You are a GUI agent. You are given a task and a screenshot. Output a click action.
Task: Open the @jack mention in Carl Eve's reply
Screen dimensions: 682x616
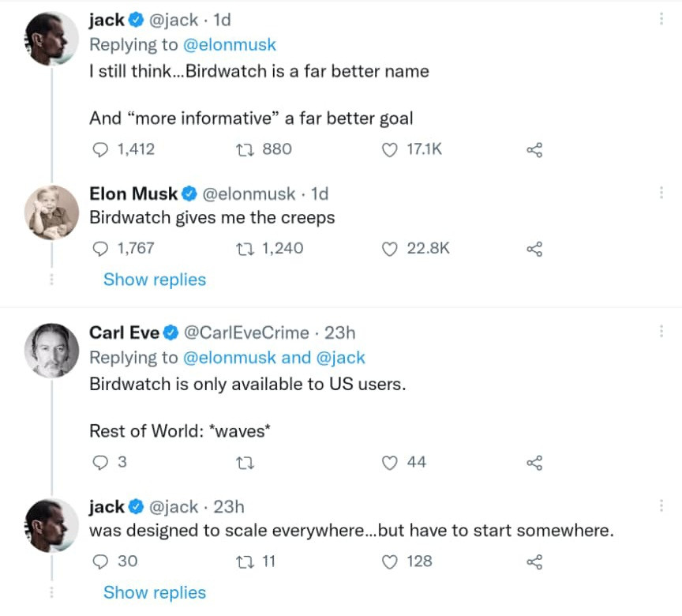pos(340,358)
